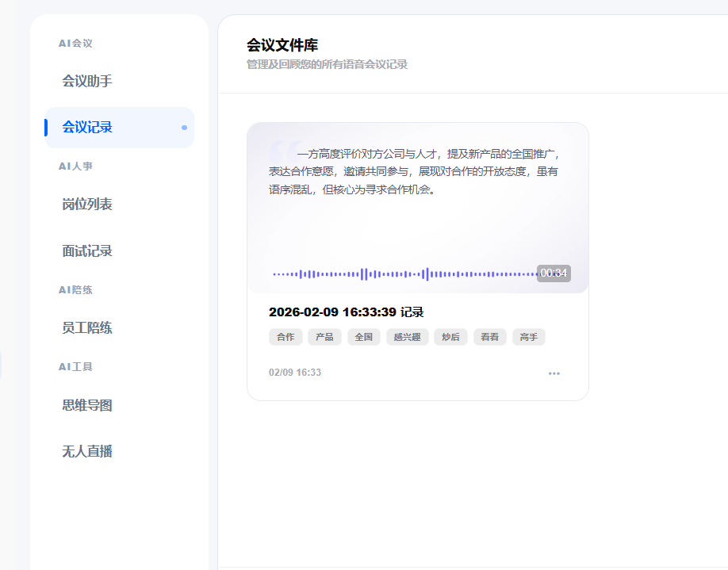Open the 2026-02-09 16:33:39 记录 title
The height and width of the screenshot is (570, 728).
(x=346, y=312)
